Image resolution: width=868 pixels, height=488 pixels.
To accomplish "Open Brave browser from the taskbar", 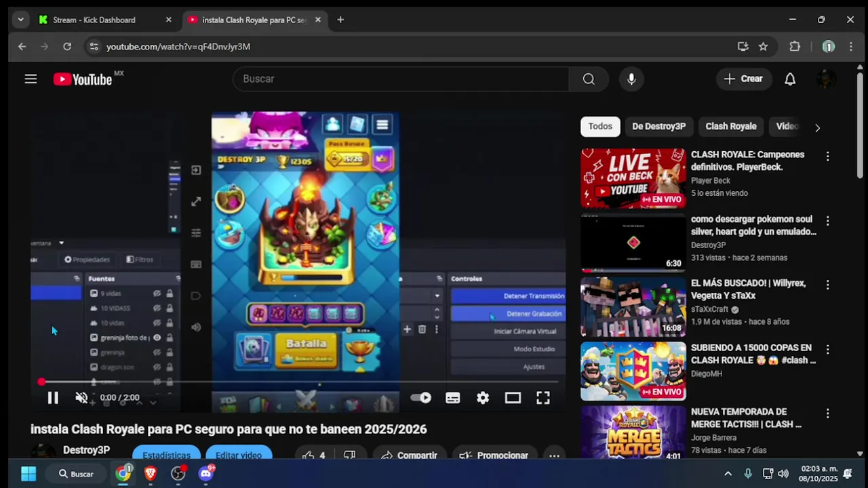I will pyautogui.click(x=151, y=474).
